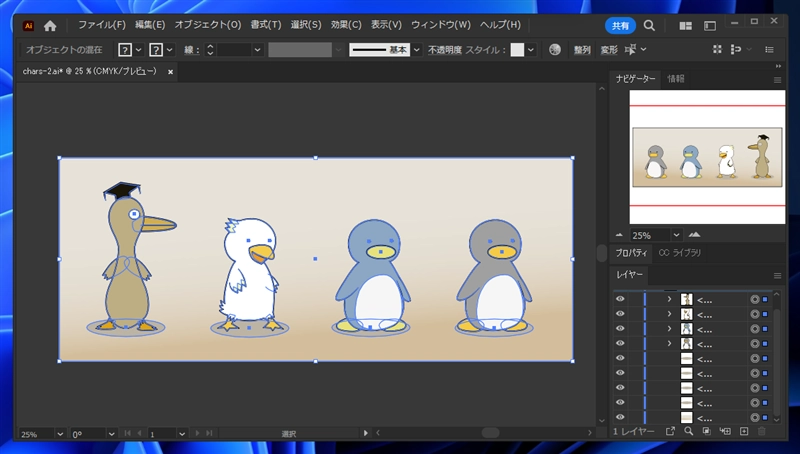Click the 共有 share button
Viewport: 800px width, 454px height.
[x=620, y=26]
